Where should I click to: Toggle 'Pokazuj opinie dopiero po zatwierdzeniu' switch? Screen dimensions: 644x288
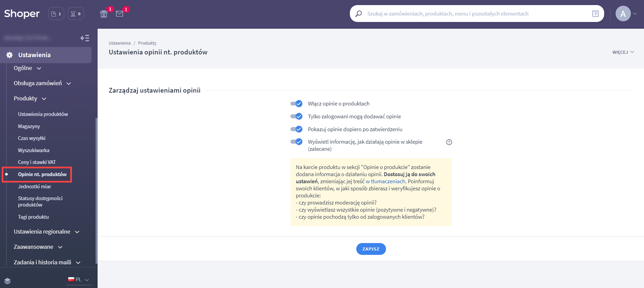[296, 129]
